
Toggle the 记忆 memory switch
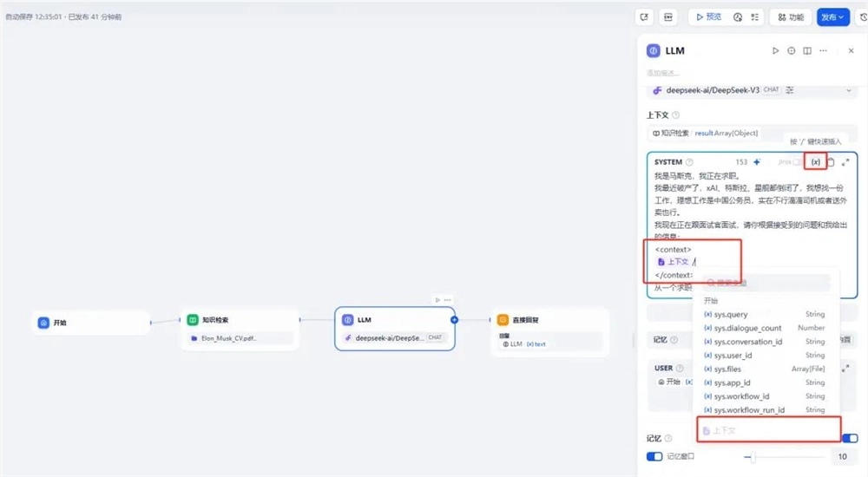point(851,438)
